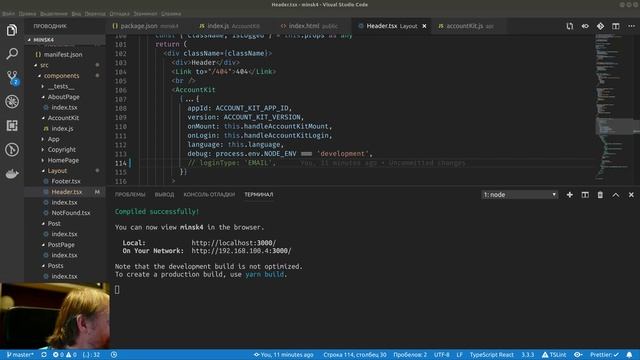Click 'You, 11 minutes ago' blame status

tap(284, 355)
